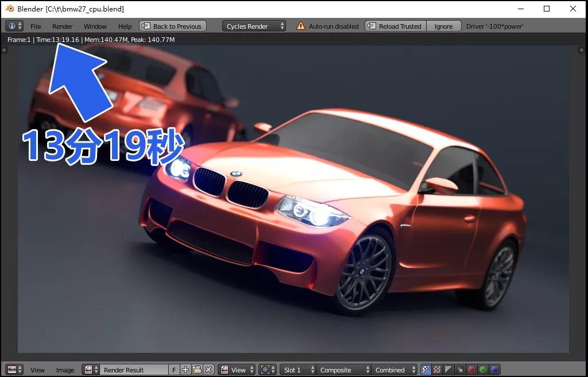
Task: Click the rendered BMW image
Action: 293,199
